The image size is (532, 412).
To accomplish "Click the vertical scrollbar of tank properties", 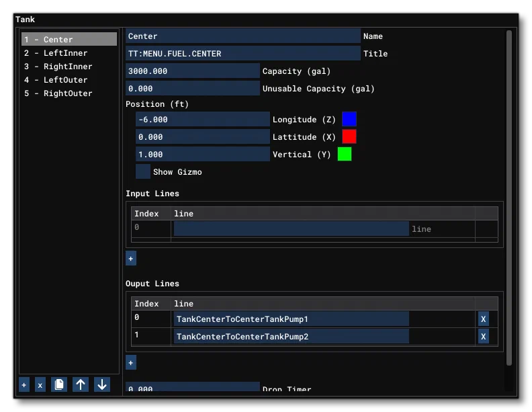I will click(509, 198).
